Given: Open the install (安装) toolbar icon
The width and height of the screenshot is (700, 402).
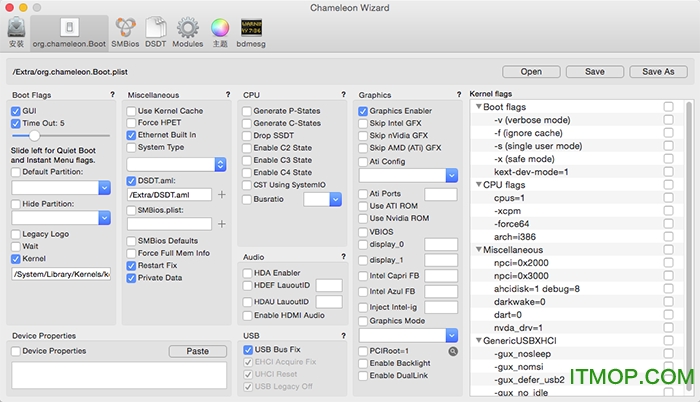Looking at the screenshot, I should 16,31.
